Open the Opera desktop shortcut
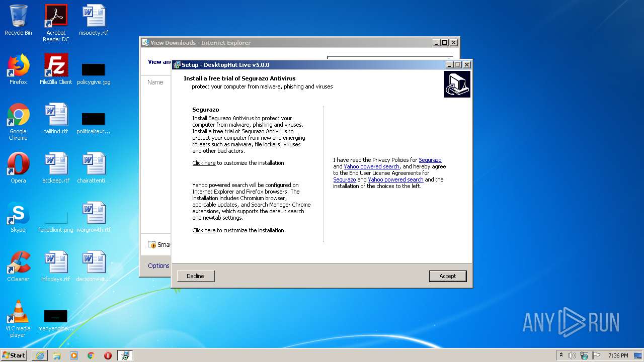Viewport: 644px width, 362px height. pos(18,168)
